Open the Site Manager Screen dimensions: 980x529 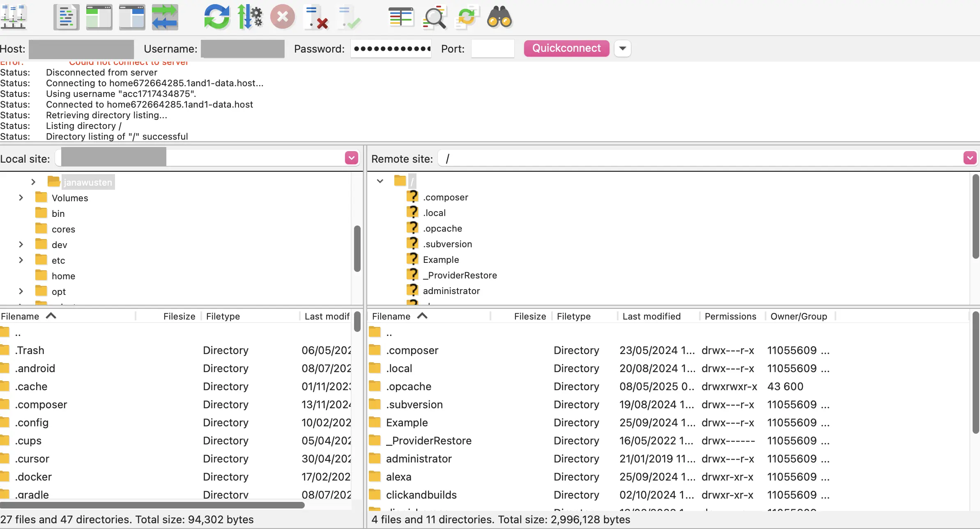[x=13, y=16]
